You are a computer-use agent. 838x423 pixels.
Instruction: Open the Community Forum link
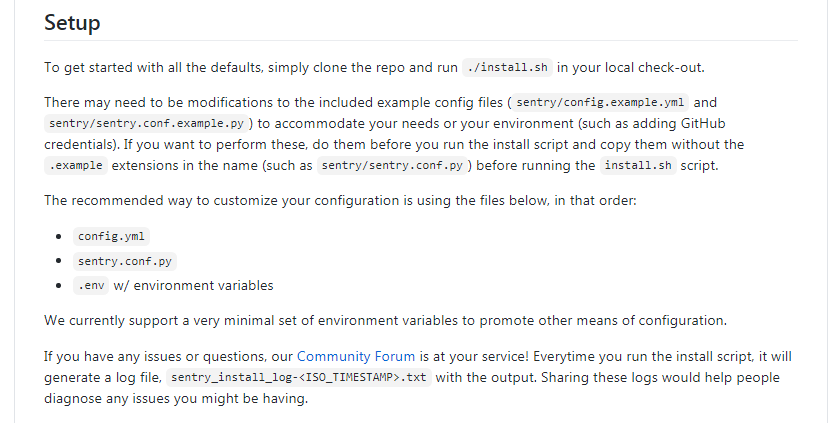coord(356,356)
